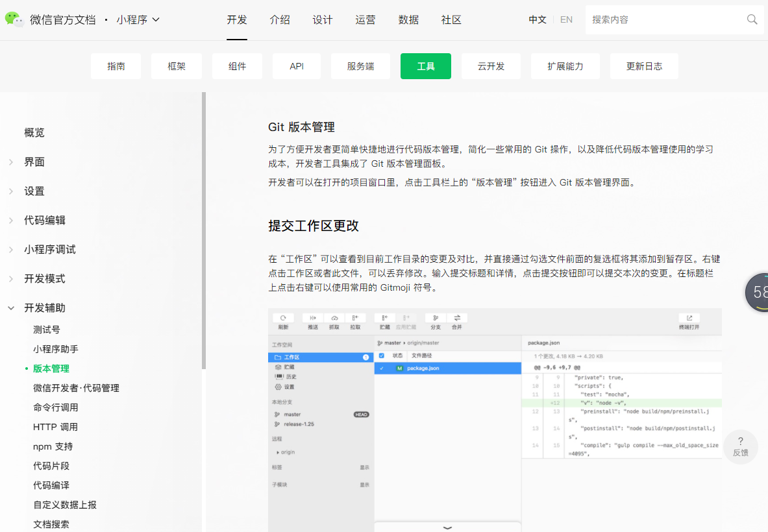Open the 概览 sidebar item
The height and width of the screenshot is (532, 768).
(x=34, y=132)
